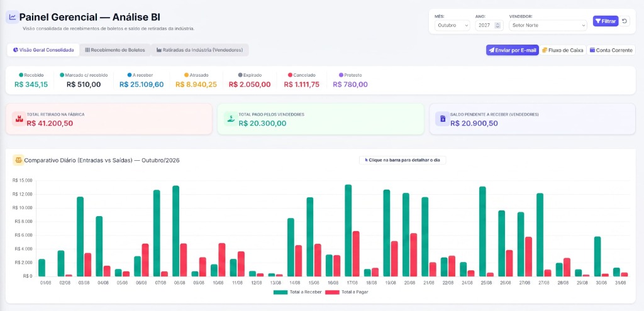The height and width of the screenshot is (311, 644).
Task: Click the orange dot beside Atrasado
Action: click(x=186, y=75)
